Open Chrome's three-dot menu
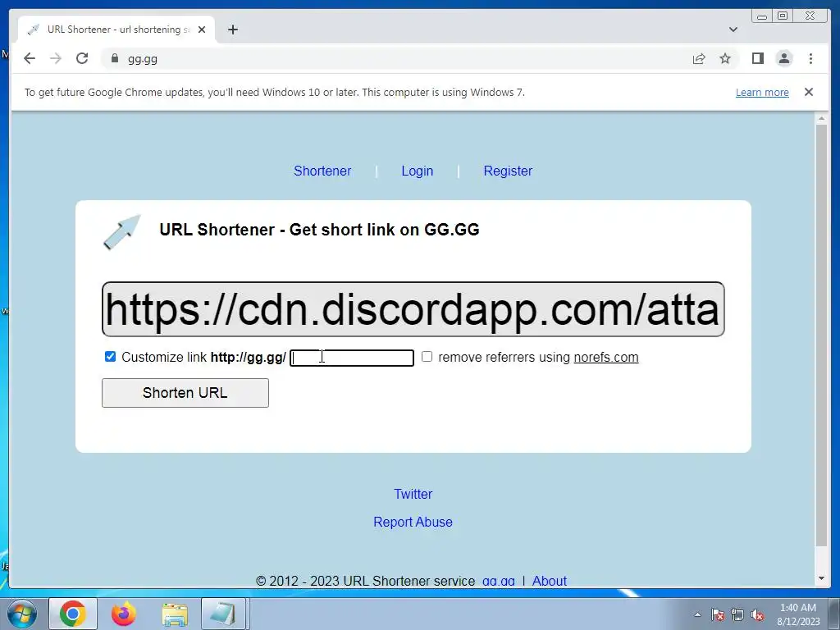This screenshot has width=840, height=630. 810,58
